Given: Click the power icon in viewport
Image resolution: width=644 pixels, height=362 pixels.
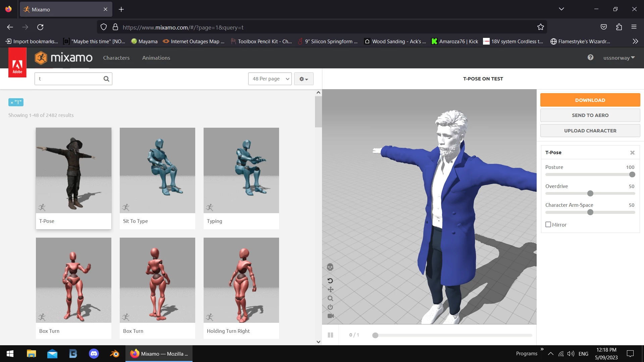Looking at the screenshot, I should [x=330, y=307].
